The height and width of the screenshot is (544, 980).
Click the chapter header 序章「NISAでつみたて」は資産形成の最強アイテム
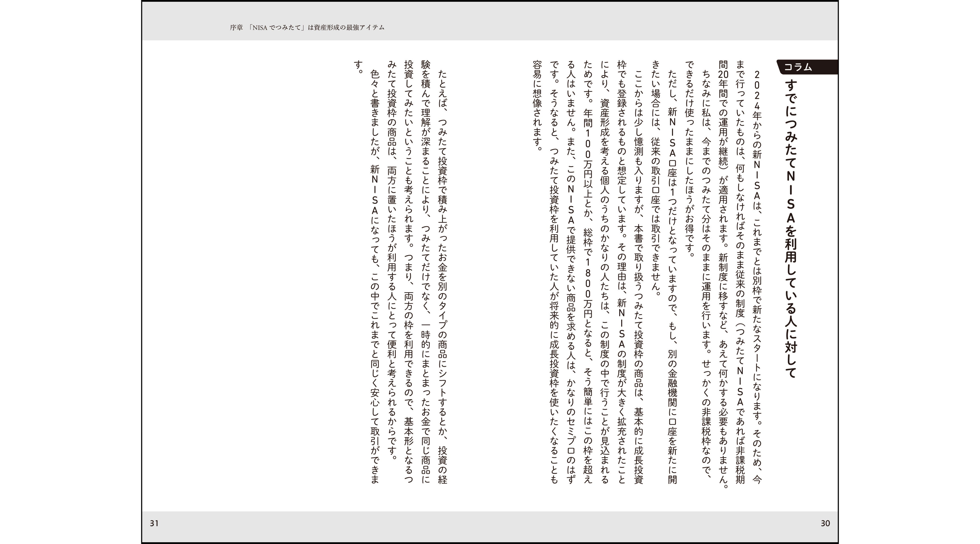click(x=307, y=27)
